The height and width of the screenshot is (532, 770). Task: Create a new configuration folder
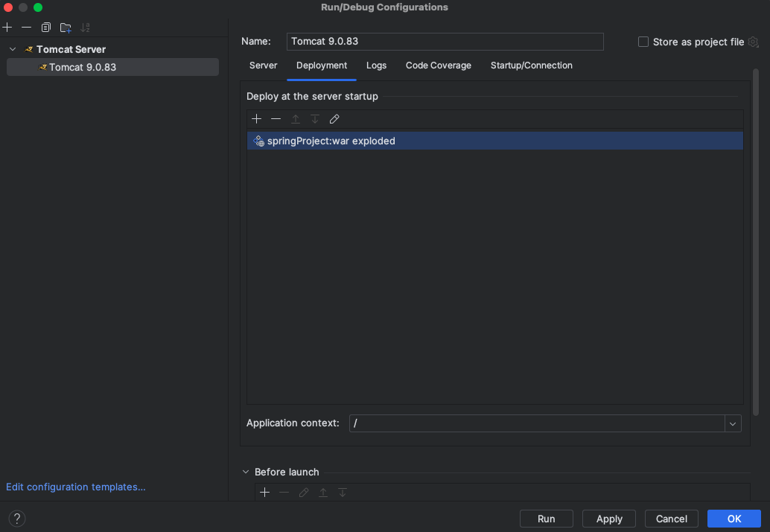pos(66,28)
